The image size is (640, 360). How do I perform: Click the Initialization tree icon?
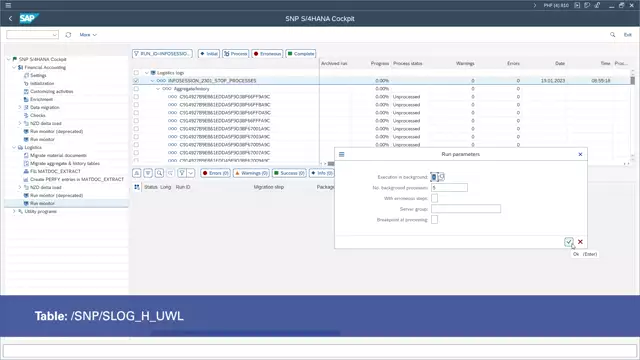pyautogui.click(x=27, y=83)
